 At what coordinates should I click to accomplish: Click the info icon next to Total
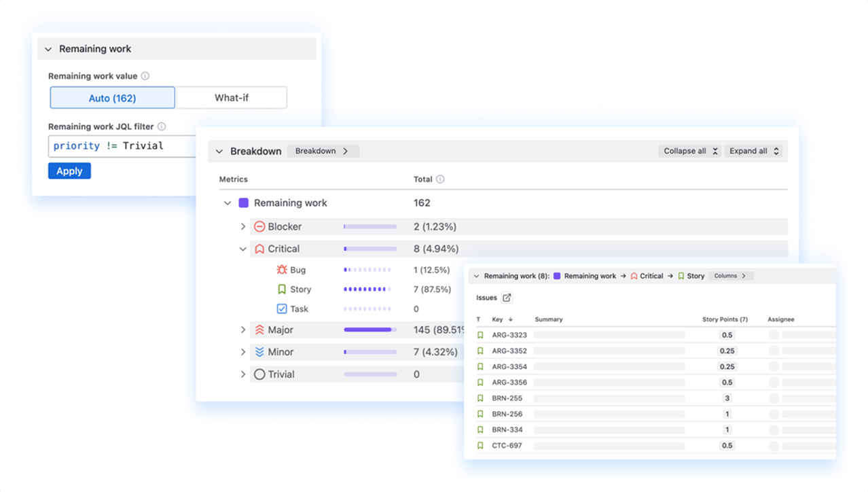(440, 179)
